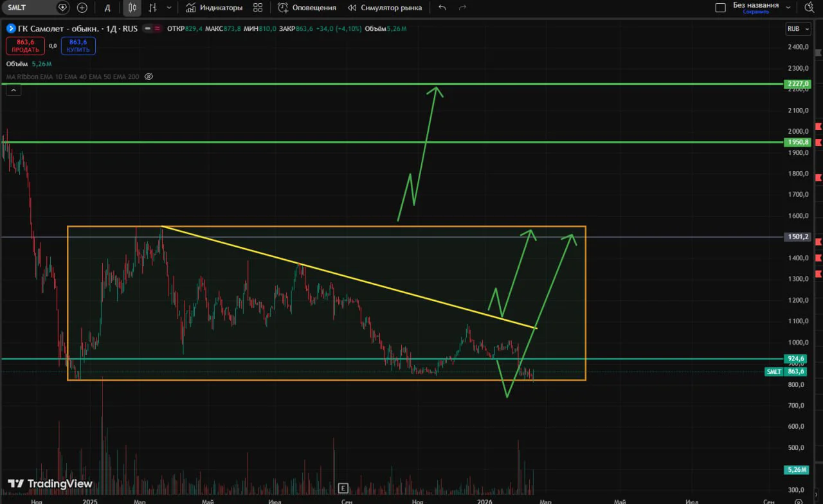Undo the last chart action
This screenshot has height=504, width=823.
(442, 8)
